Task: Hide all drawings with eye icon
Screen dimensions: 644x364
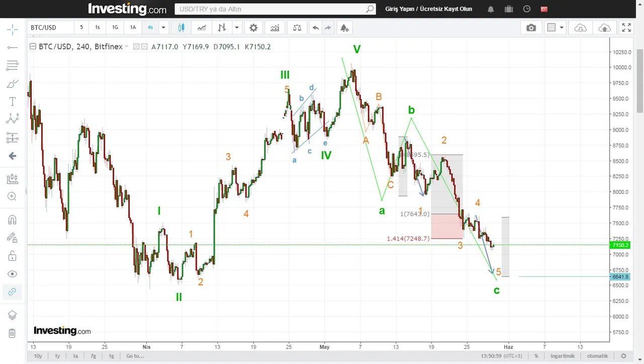Action: coord(12,274)
